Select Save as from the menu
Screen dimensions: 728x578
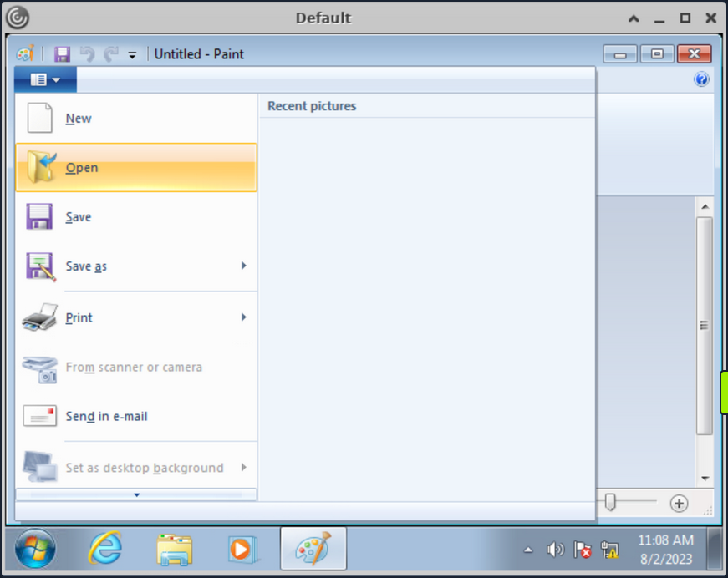(x=85, y=266)
